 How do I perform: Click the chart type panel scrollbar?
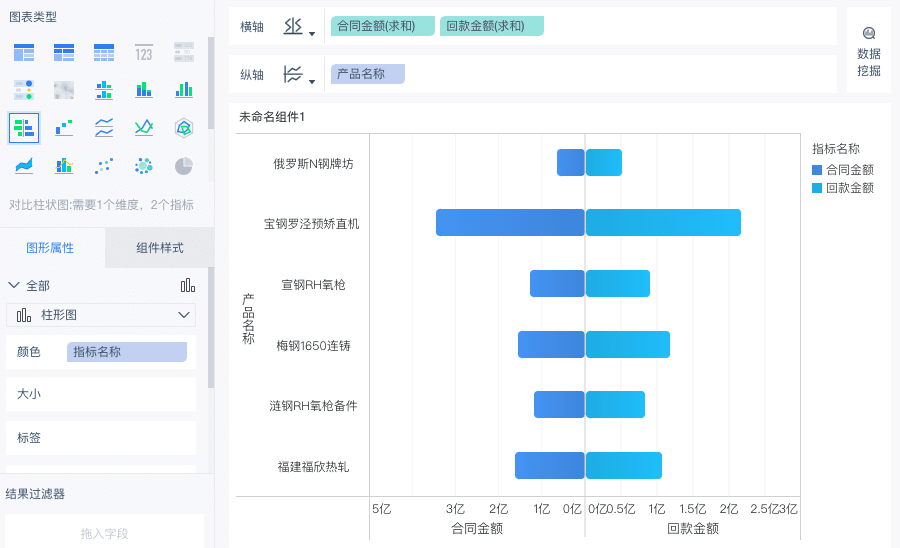tap(211, 83)
